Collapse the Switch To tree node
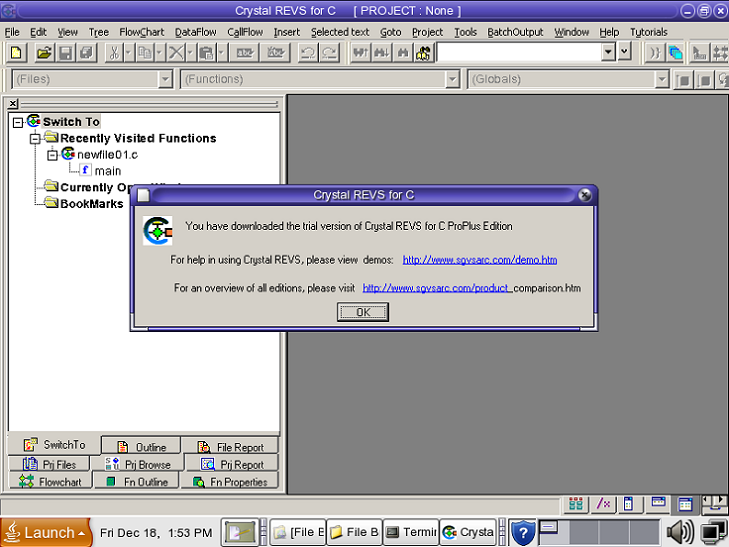 pos(18,123)
